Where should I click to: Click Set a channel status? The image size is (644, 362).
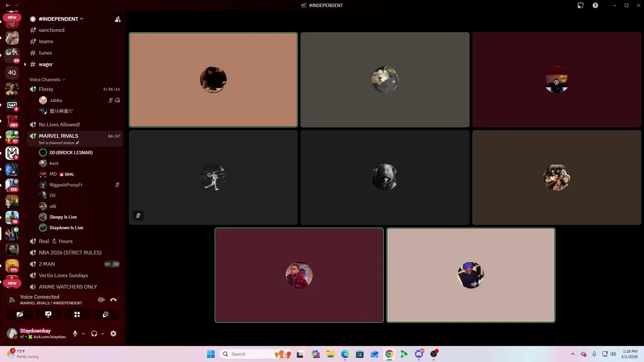click(x=58, y=143)
